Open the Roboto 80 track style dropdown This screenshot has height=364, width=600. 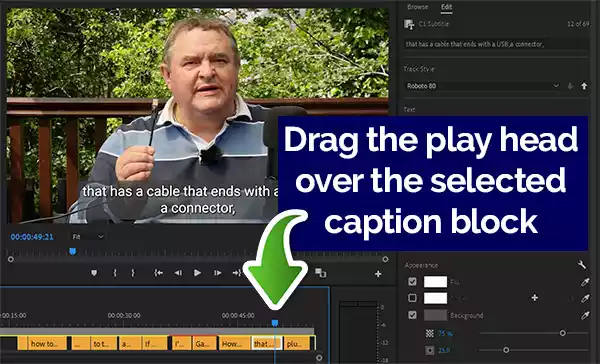point(483,86)
